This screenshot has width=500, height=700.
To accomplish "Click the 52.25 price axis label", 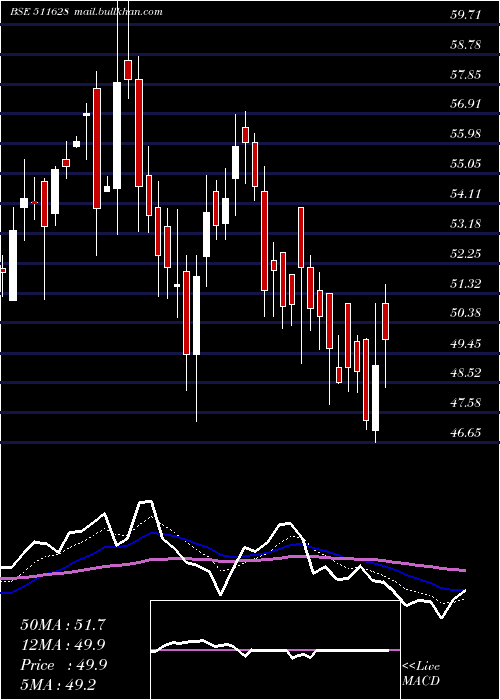I will [x=465, y=254].
